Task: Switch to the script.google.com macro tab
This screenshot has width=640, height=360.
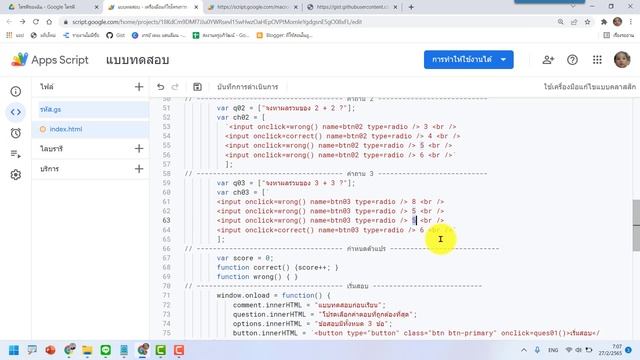Action: coord(253,7)
